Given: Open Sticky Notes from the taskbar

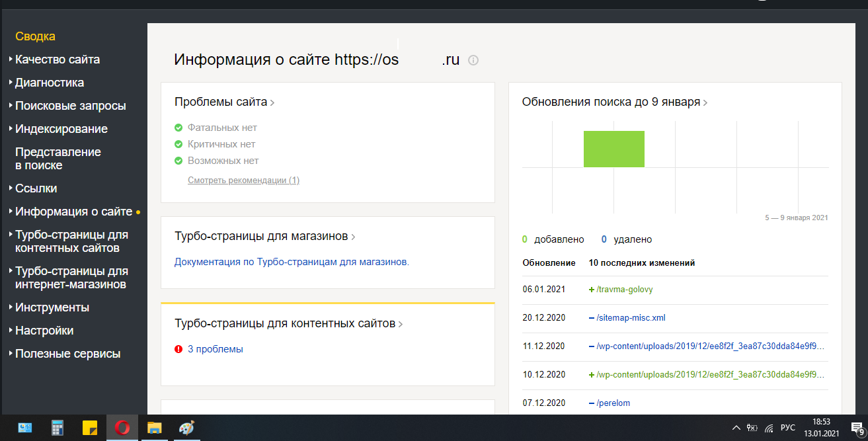Looking at the screenshot, I should [x=90, y=428].
